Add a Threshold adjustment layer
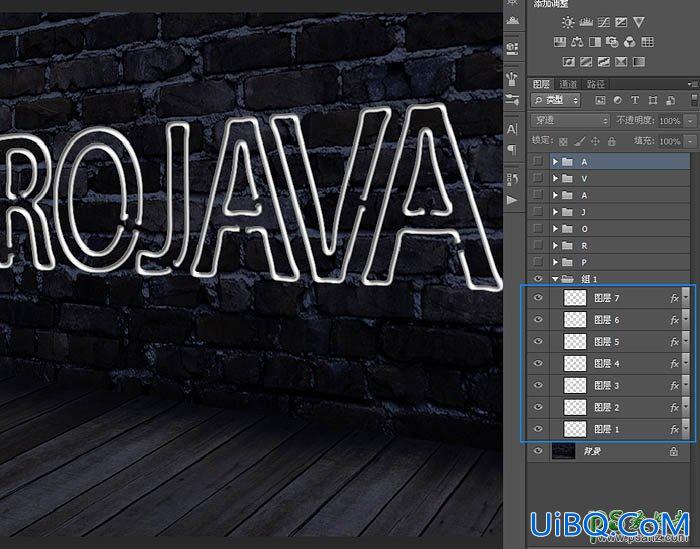 pyautogui.click(x=604, y=62)
